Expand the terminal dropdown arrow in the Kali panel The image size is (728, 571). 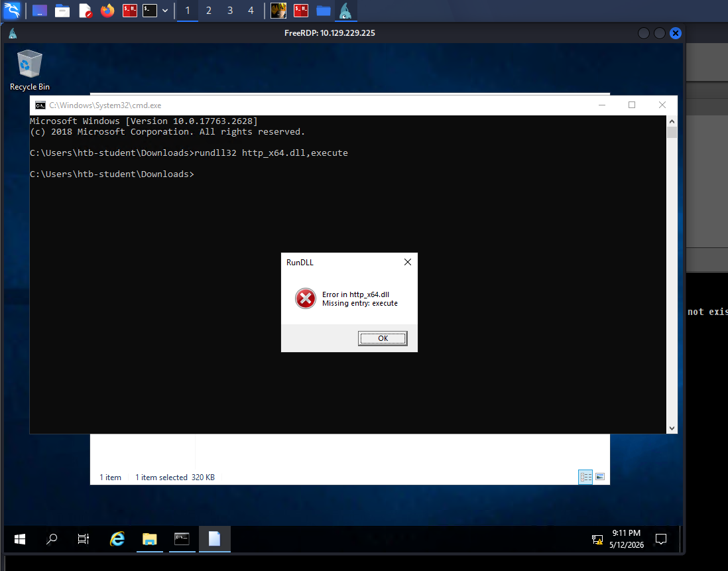[165, 11]
